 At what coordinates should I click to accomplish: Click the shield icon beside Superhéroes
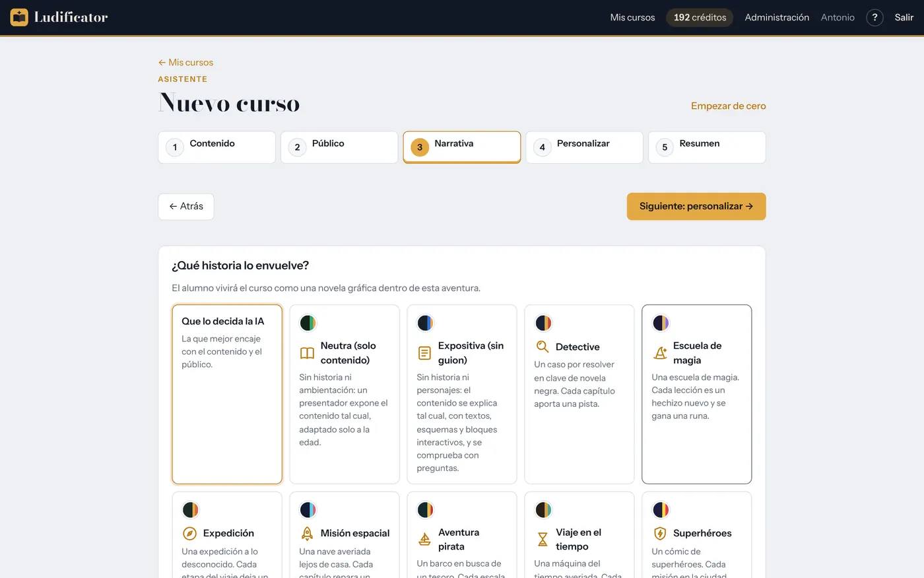point(660,533)
